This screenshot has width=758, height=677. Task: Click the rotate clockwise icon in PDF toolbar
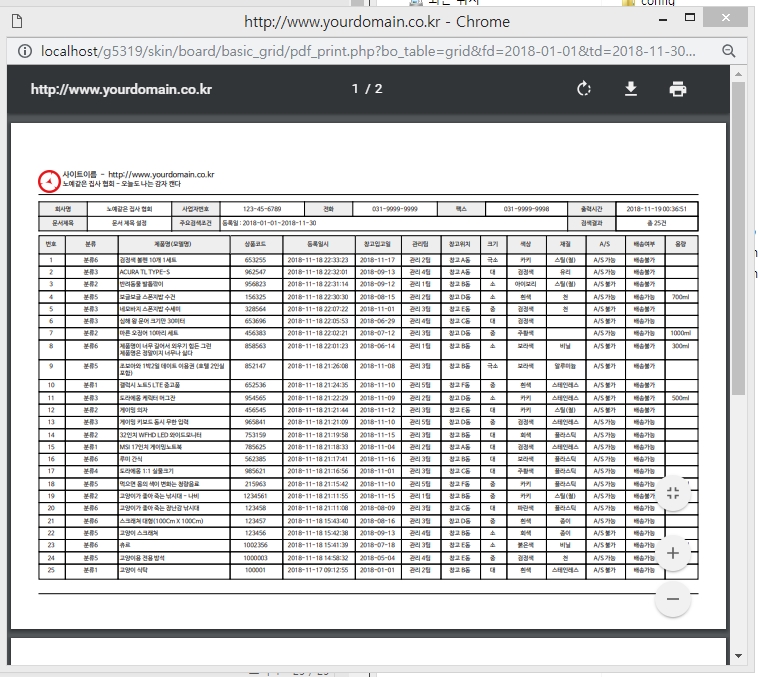pos(584,89)
